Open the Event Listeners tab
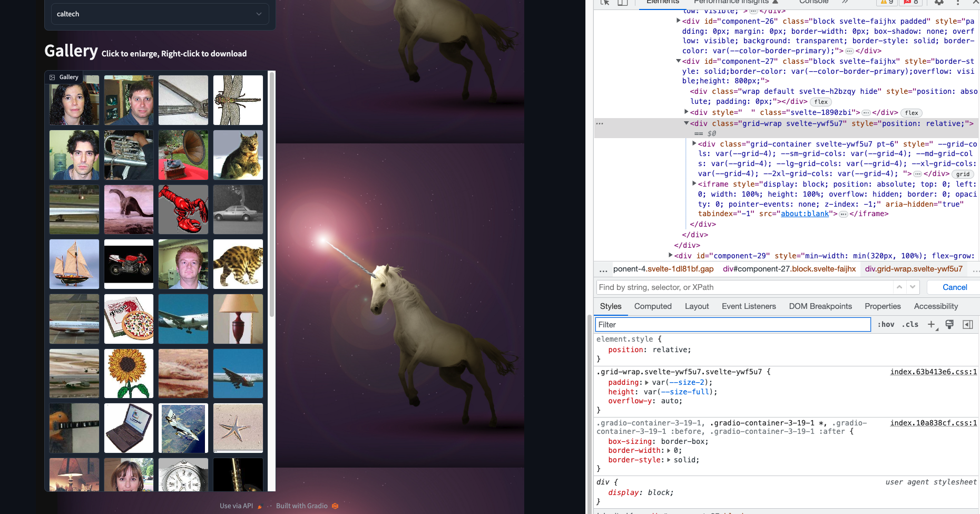Screen dimensions: 980x514 (749, 306)
